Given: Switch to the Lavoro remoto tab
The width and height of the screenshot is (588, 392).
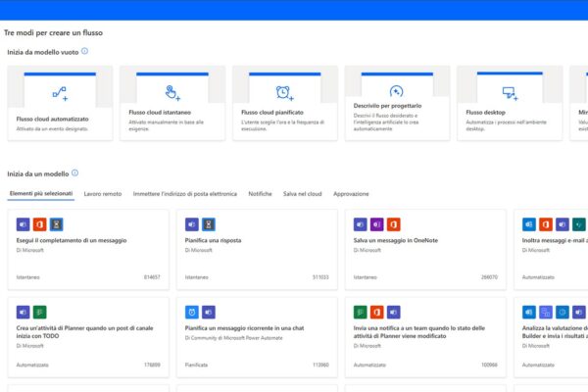Looking at the screenshot, I should [103, 194].
